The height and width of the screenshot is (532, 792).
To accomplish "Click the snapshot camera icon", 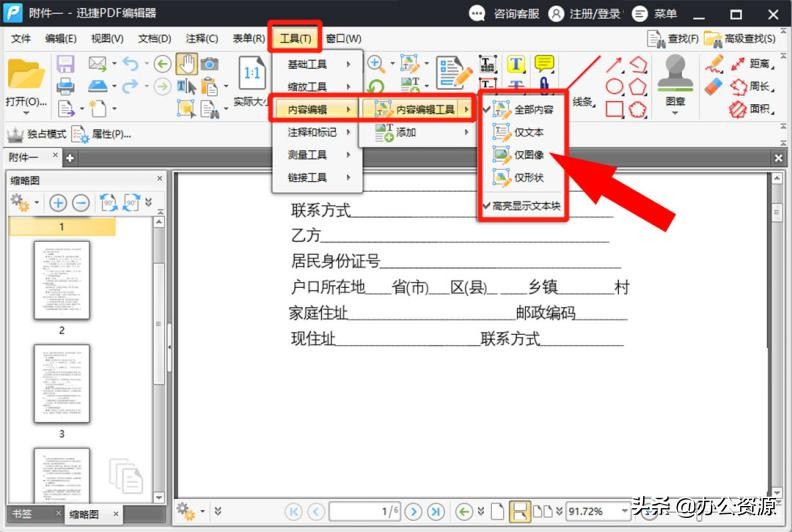I will [x=210, y=64].
